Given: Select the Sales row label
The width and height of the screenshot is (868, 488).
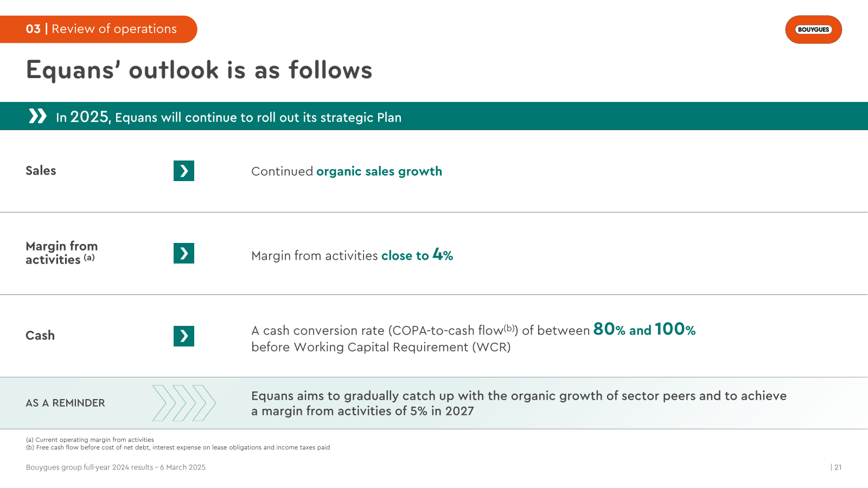Looking at the screenshot, I should 41,171.
